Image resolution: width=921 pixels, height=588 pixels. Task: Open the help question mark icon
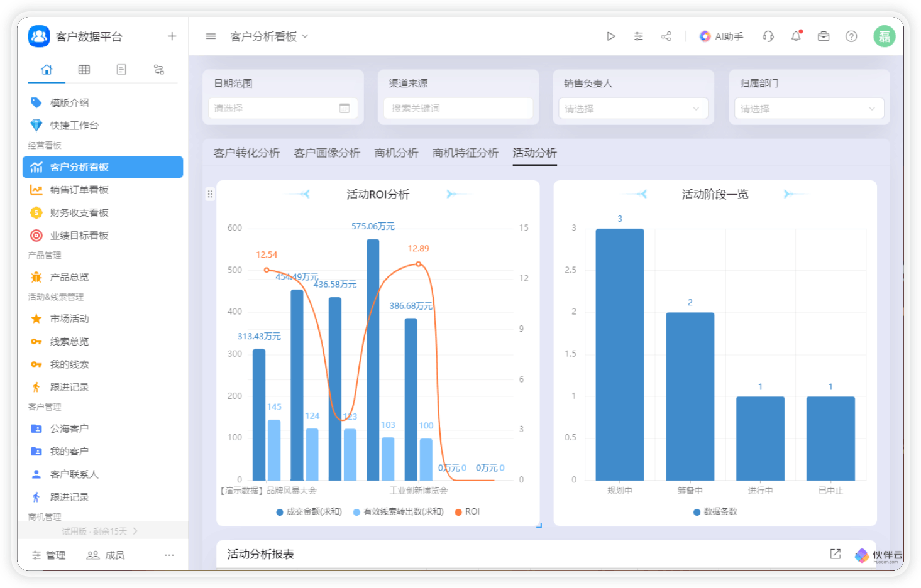click(851, 36)
